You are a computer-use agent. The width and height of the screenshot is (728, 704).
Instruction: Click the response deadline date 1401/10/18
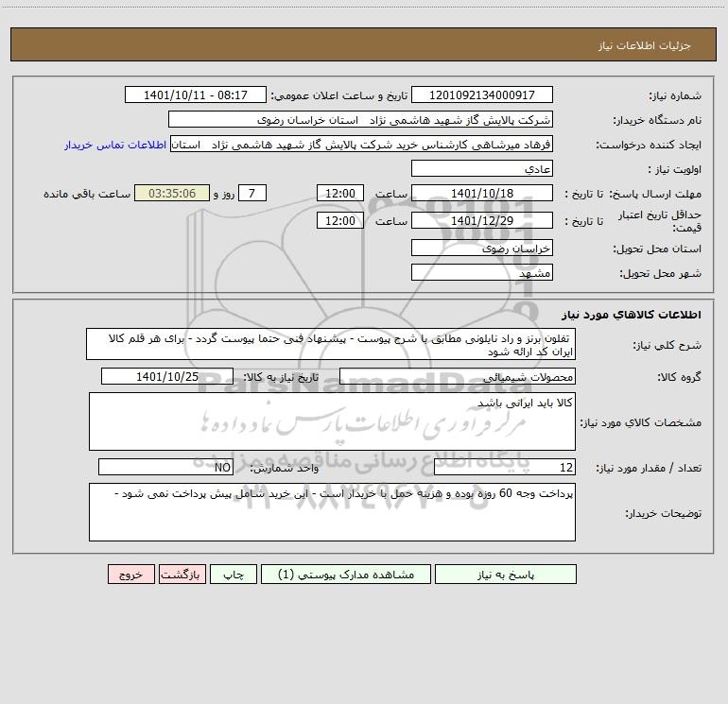pos(482,193)
